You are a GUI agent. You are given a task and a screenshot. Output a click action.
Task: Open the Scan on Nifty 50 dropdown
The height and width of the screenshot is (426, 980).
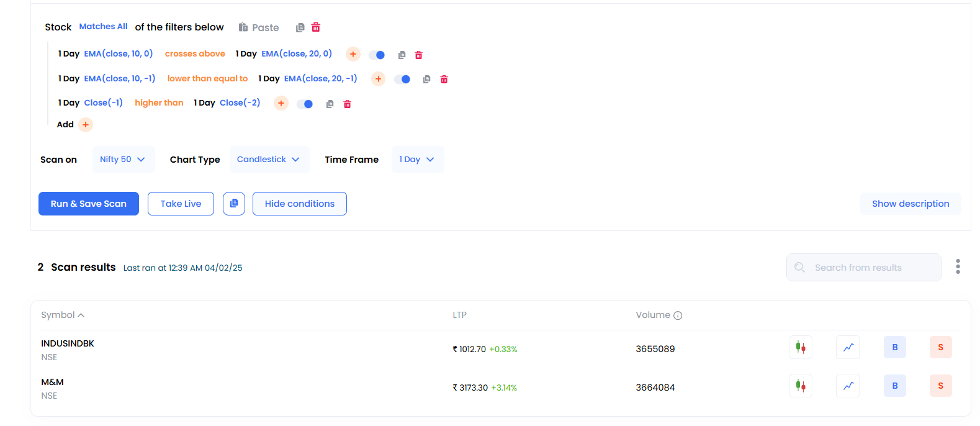pyautogui.click(x=124, y=160)
